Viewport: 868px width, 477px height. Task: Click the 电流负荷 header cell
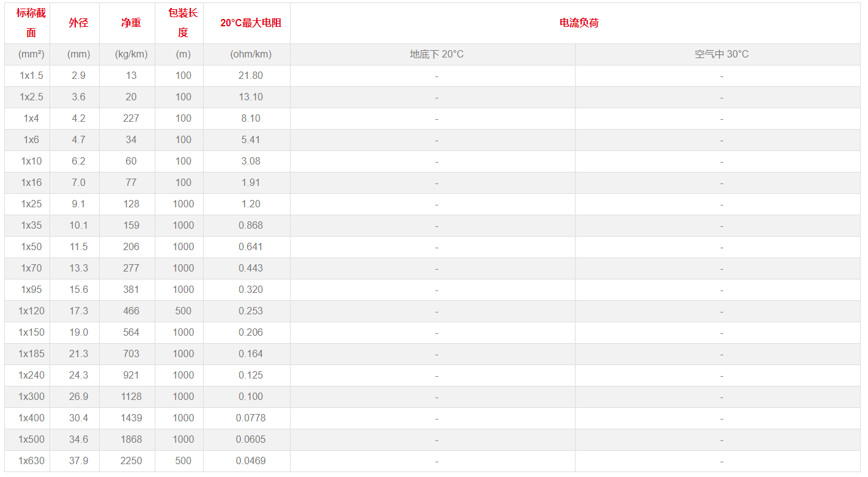point(579,23)
